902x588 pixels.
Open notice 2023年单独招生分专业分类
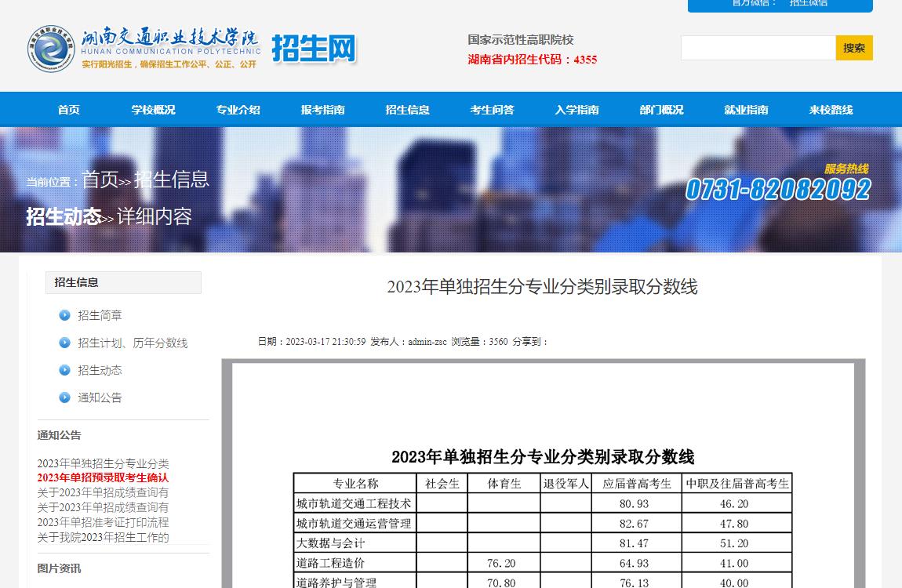point(103,463)
